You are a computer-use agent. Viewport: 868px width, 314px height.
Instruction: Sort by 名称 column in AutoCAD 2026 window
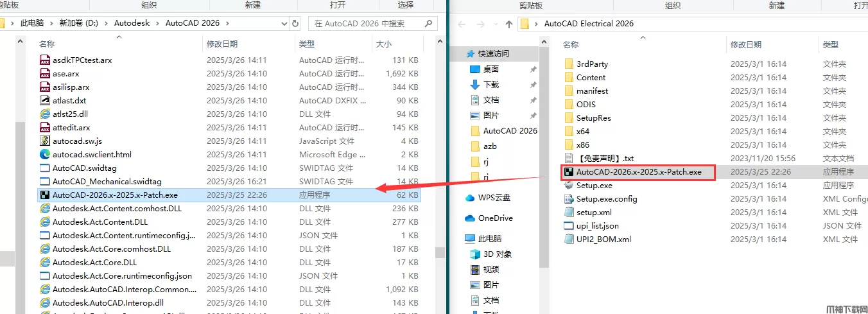tap(47, 44)
